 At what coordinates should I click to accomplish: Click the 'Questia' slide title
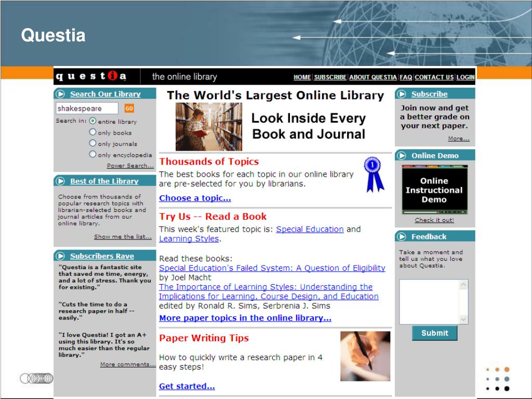54,35
